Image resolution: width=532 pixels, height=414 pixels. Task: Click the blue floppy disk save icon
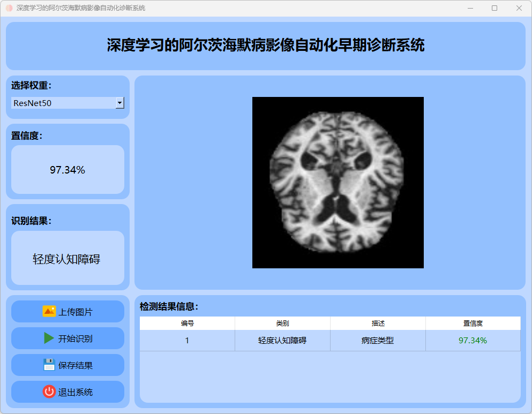coord(49,365)
